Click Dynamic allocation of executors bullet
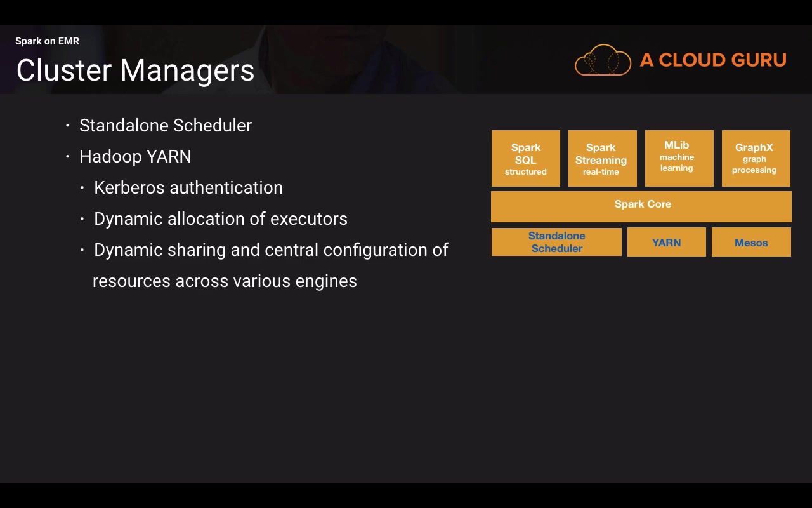The height and width of the screenshot is (508, 812). coord(221,219)
